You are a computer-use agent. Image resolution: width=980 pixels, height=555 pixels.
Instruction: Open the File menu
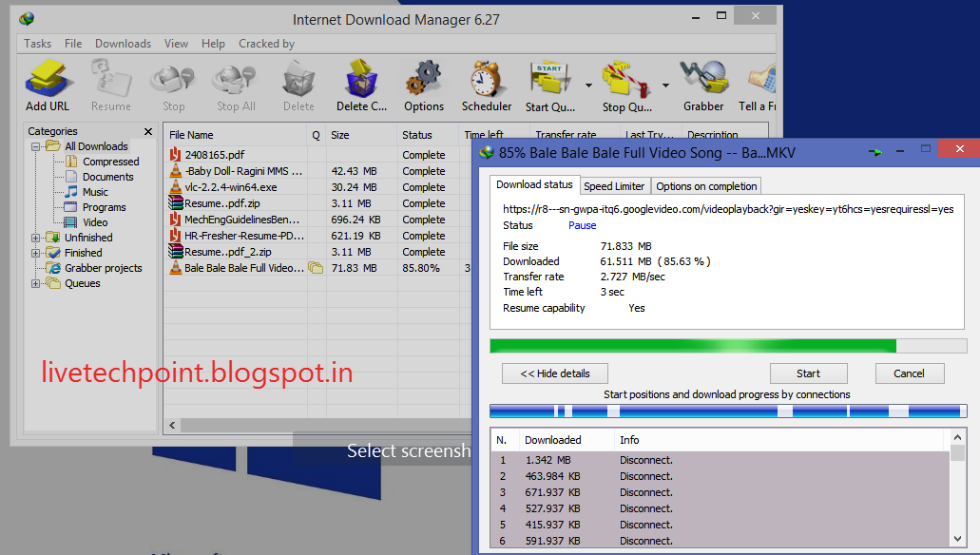[73, 44]
